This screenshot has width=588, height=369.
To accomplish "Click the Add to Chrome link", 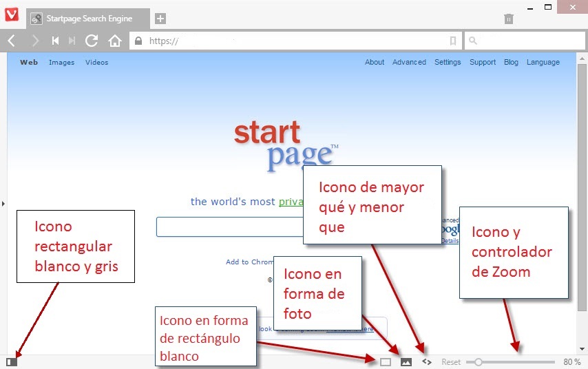I will [250, 262].
